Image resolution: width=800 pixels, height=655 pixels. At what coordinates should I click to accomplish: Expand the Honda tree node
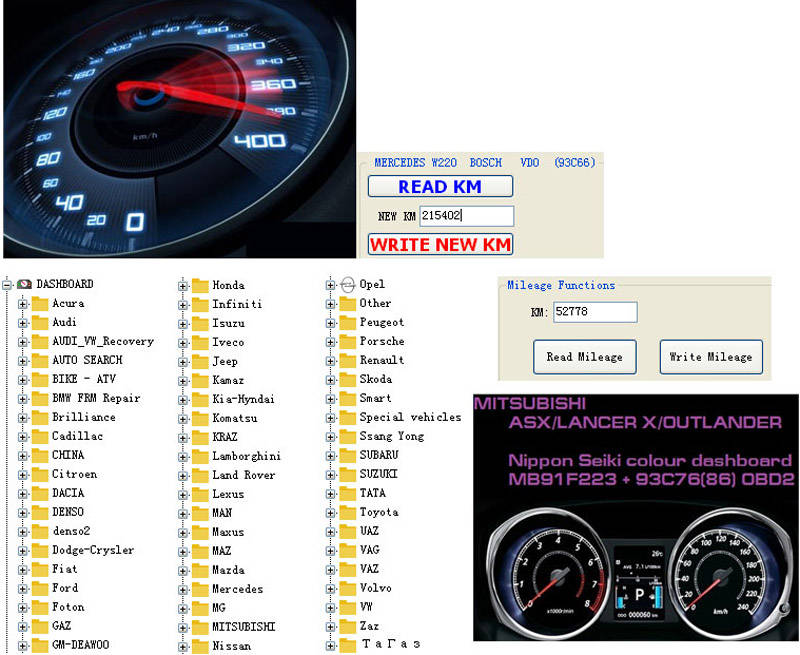pos(183,285)
